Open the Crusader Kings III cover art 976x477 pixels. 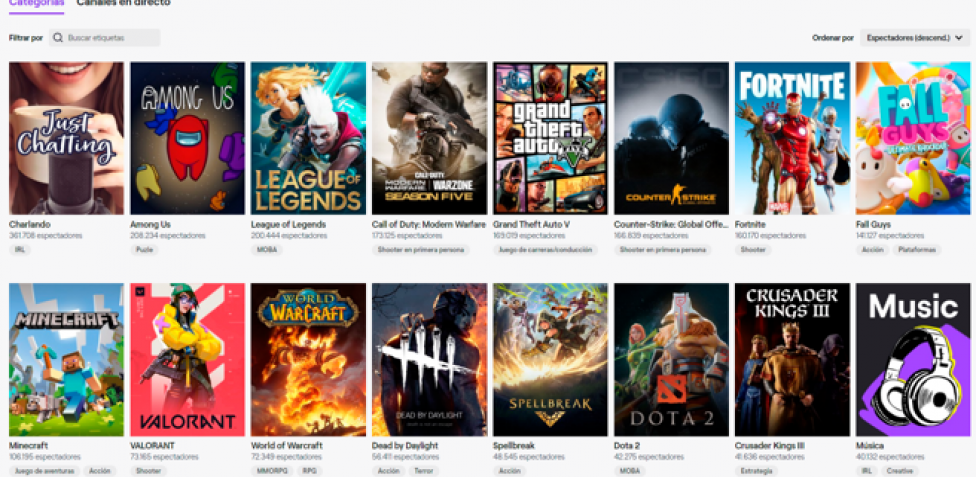point(792,360)
